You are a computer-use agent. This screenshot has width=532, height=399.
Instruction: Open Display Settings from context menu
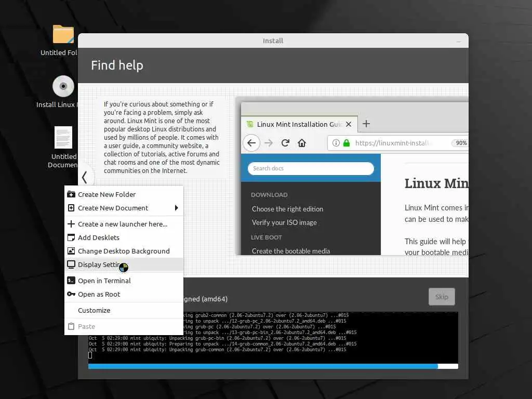coord(124,264)
